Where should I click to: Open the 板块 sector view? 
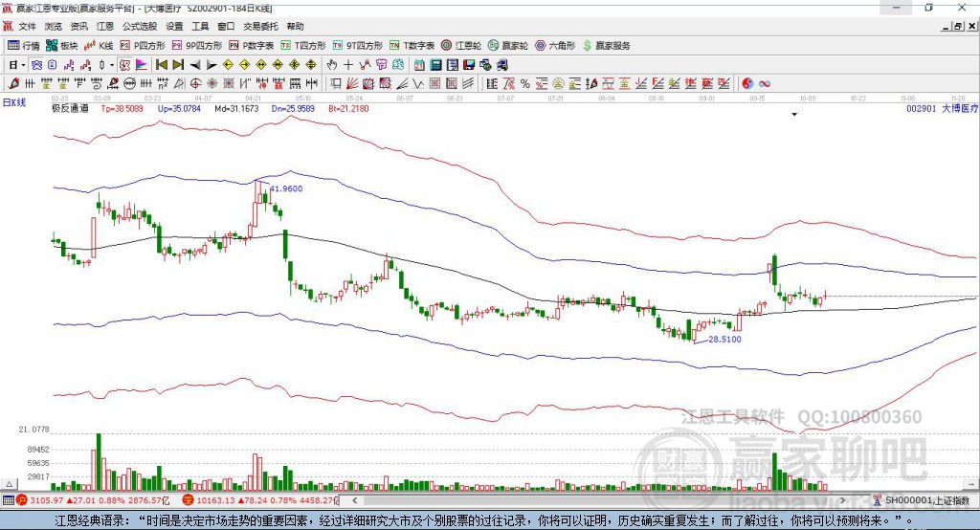tap(61, 46)
